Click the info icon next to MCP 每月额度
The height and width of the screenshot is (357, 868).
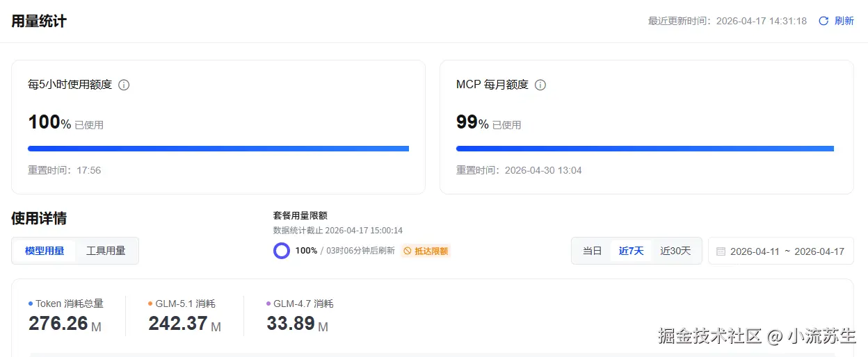tap(540, 85)
